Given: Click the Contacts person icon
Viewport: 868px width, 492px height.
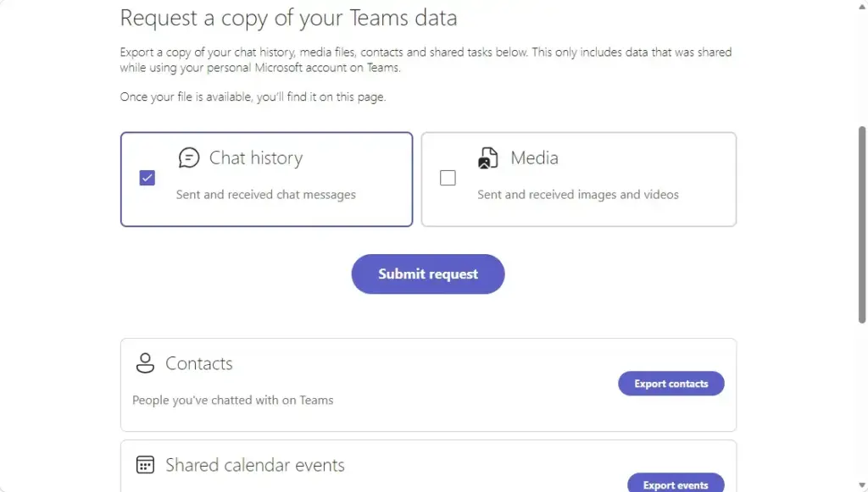Looking at the screenshot, I should (x=145, y=363).
